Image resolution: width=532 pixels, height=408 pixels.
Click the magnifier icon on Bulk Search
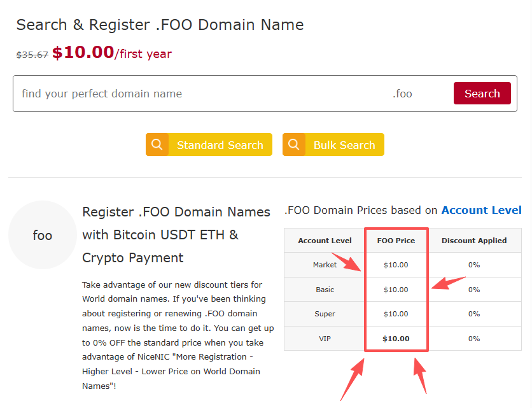pyautogui.click(x=294, y=144)
